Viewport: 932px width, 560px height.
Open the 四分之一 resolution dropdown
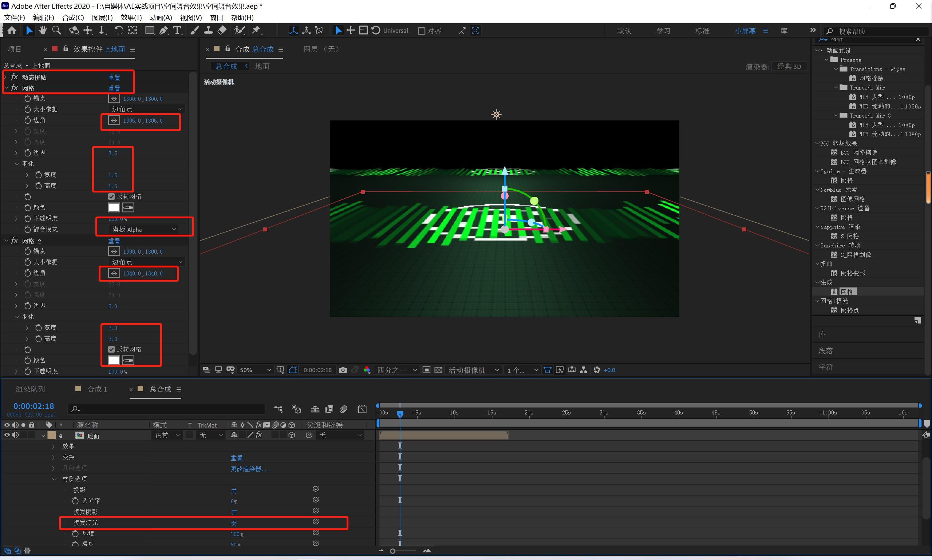coord(396,370)
